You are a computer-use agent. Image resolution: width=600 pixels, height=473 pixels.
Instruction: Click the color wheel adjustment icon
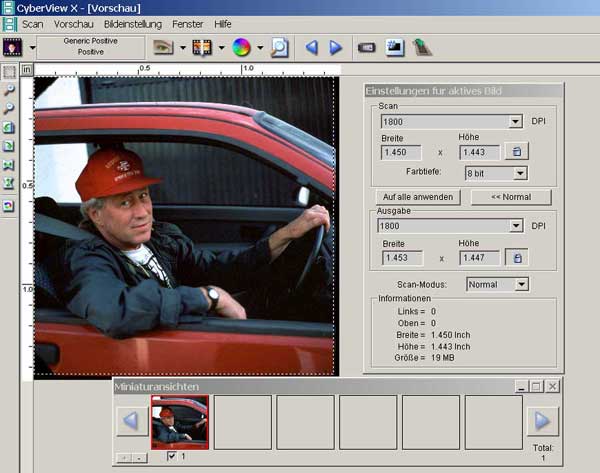241,47
